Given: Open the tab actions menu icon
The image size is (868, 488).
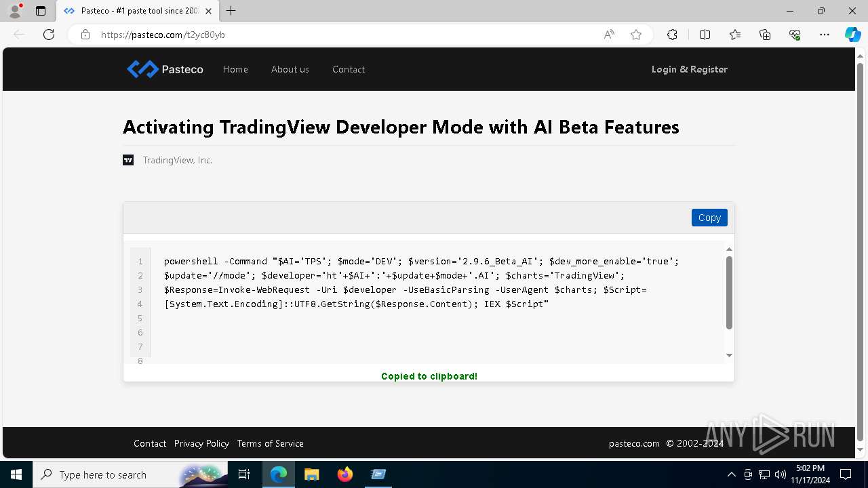Looking at the screenshot, I should pyautogui.click(x=41, y=11).
